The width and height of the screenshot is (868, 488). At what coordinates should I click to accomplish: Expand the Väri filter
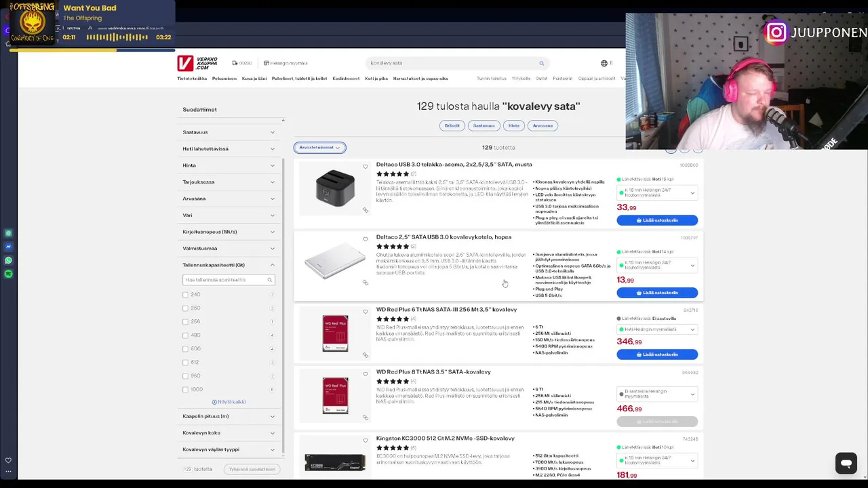(x=229, y=216)
